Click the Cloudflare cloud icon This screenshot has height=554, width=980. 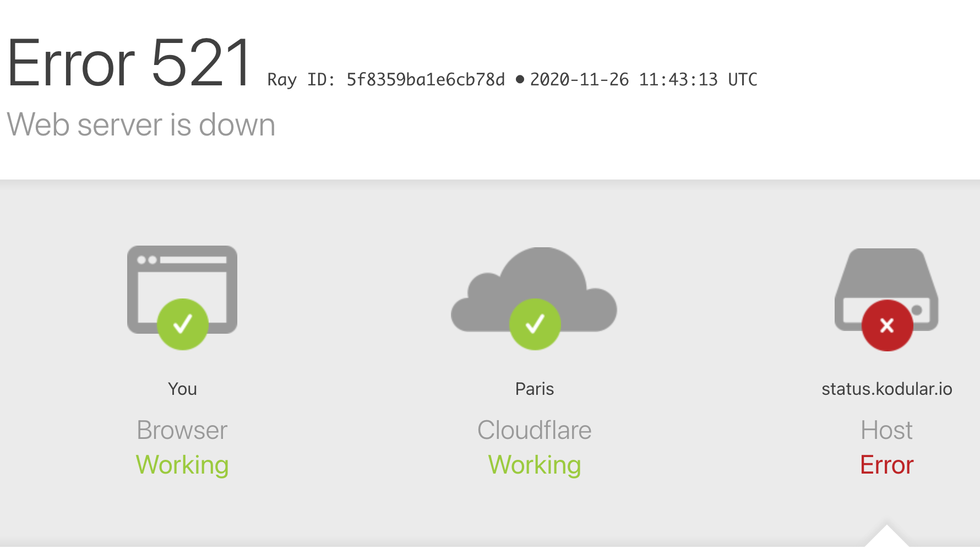click(x=534, y=289)
